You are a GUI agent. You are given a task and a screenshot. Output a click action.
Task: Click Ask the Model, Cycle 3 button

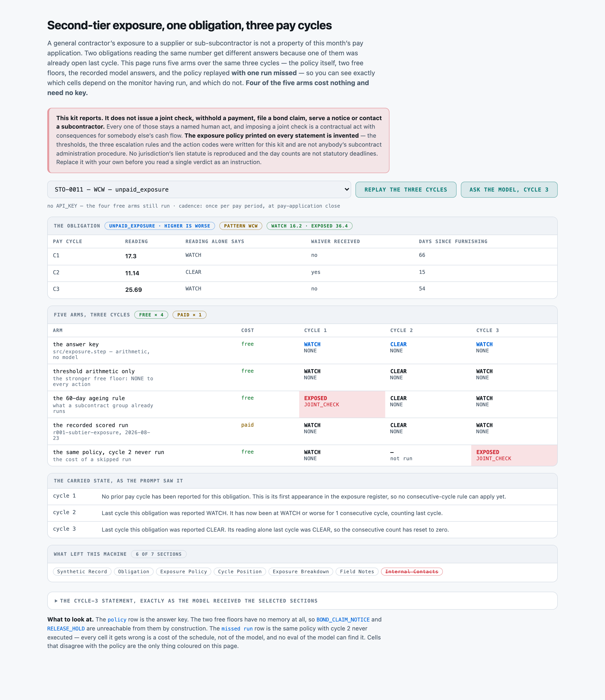[x=509, y=189]
